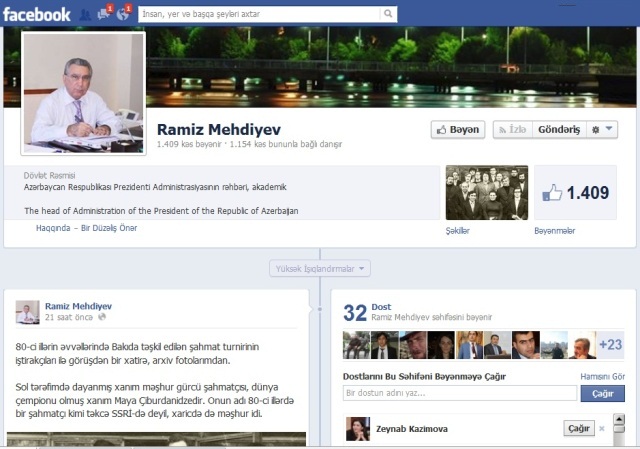The height and width of the screenshot is (449, 640).
Task: Open the friend requests icon
Action: tap(85, 14)
